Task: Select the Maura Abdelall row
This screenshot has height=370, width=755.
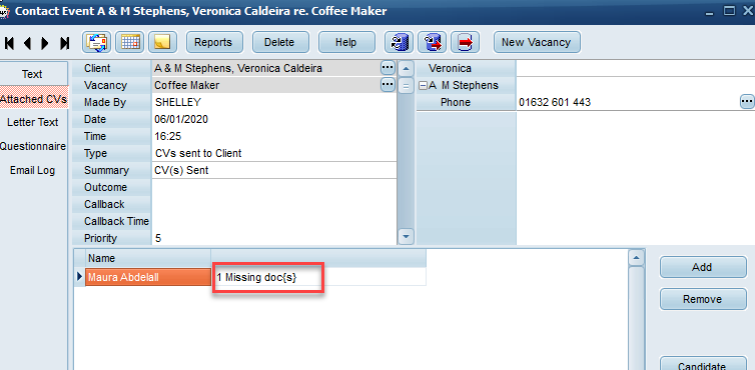Action: (x=148, y=277)
